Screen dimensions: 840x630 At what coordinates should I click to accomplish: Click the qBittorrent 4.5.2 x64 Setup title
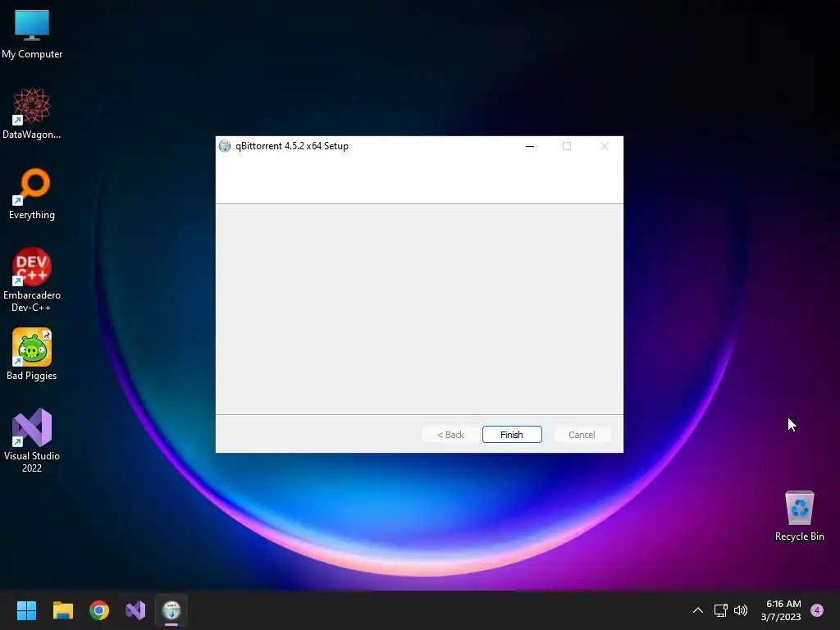point(292,146)
